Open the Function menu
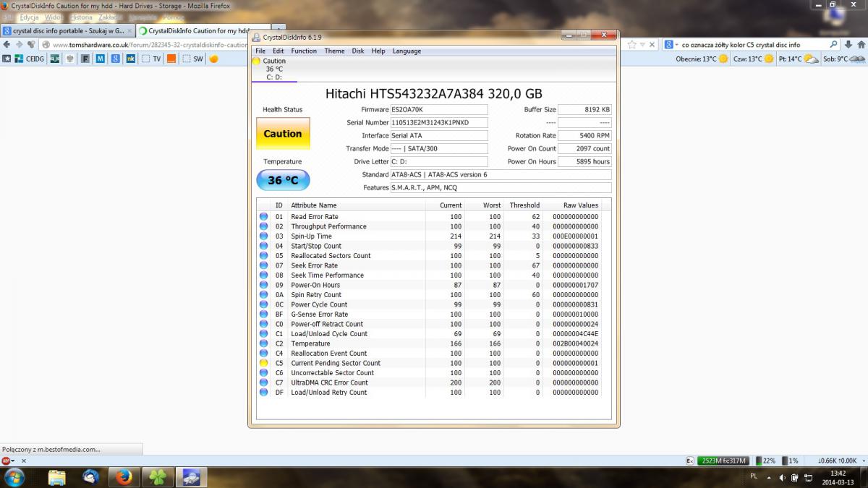Viewport: 868px width, 488px height. tap(304, 51)
